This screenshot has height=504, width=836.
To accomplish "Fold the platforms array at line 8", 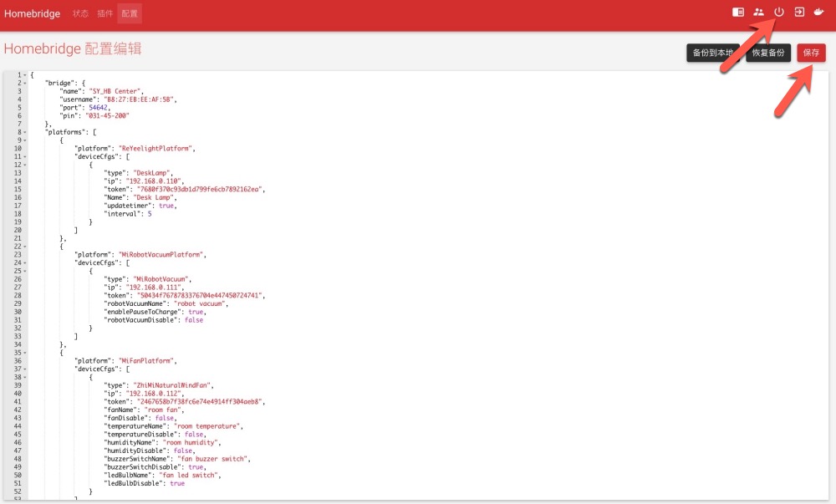I will click(x=25, y=132).
